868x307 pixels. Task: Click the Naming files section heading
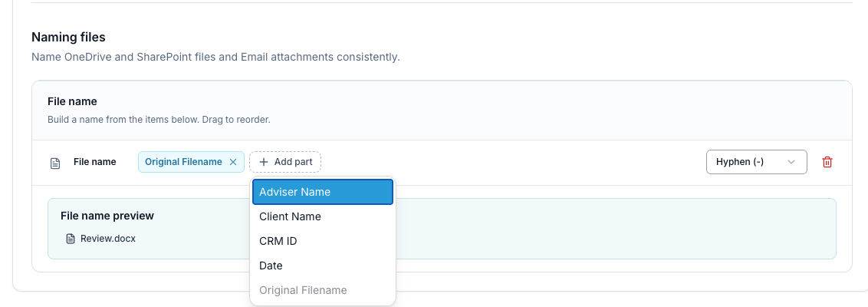[x=69, y=37]
